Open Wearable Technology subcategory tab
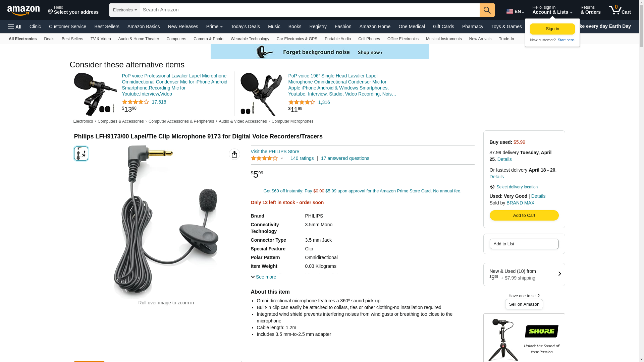644x362 pixels. point(250,39)
